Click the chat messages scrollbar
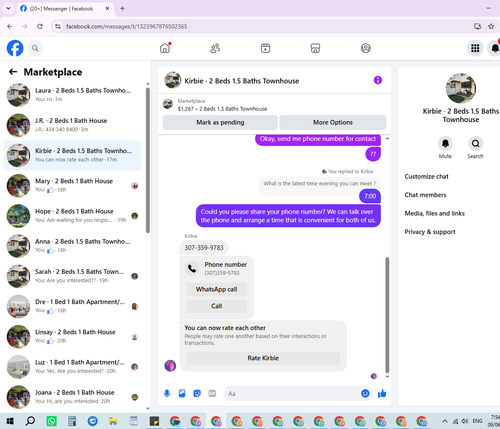The image size is (500, 429). 387,315
